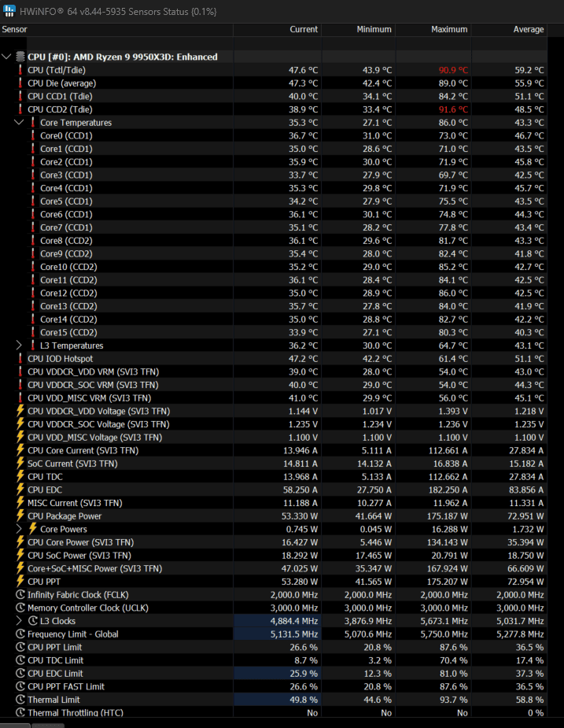Click thermometer icon of CPU CCD1 (Tdie)
The width and height of the screenshot is (564, 728).
[20, 96]
